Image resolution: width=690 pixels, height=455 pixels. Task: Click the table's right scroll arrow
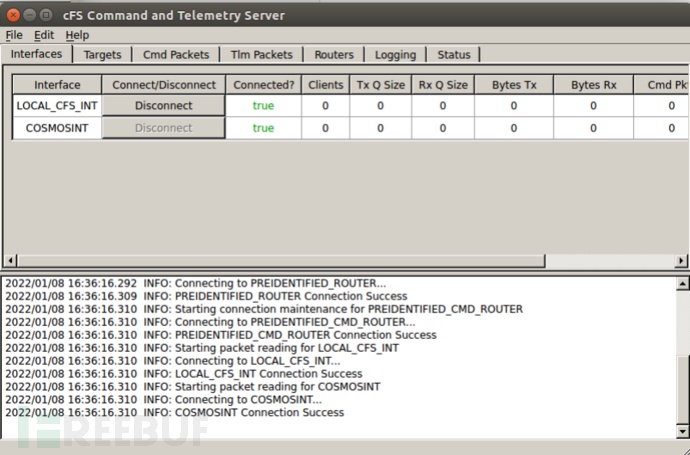[681, 261]
